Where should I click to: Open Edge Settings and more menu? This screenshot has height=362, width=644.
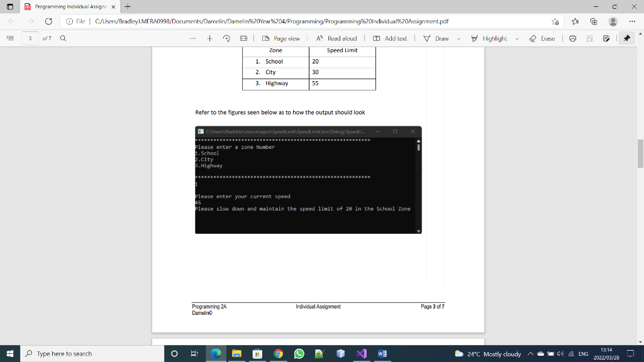[x=632, y=21]
